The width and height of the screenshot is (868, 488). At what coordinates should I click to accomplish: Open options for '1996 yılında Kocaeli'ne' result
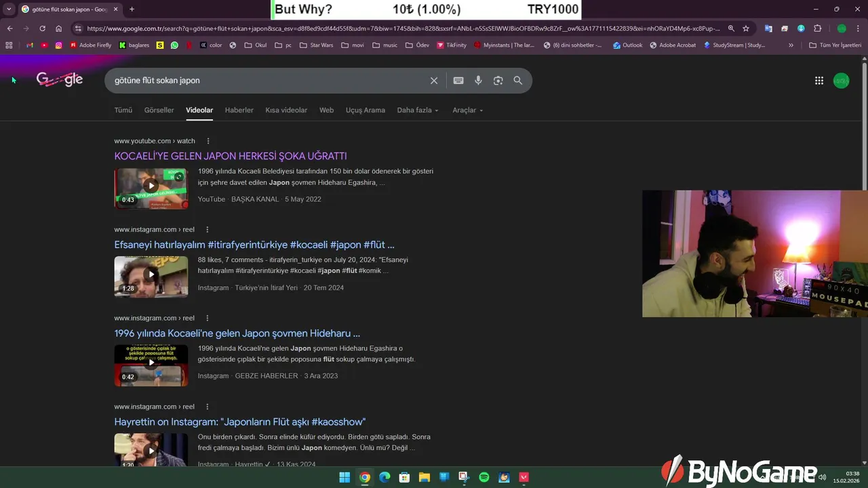(208, 318)
